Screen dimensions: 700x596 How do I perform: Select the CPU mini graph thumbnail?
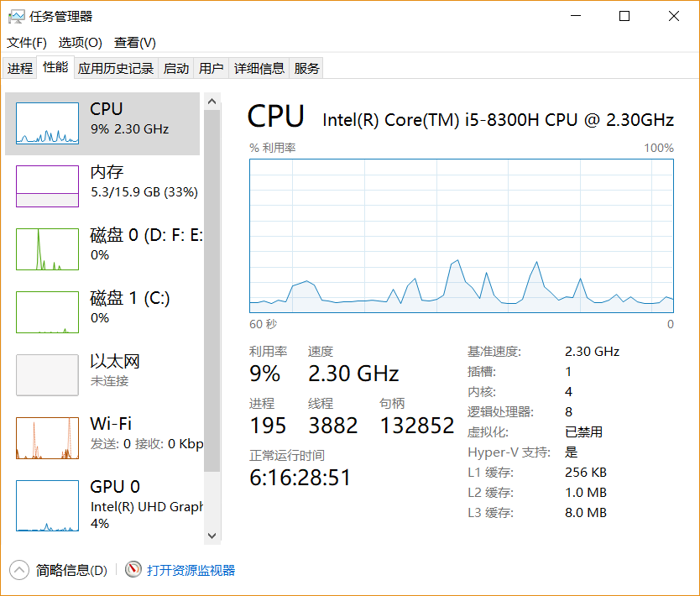pyautogui.click(x=47, y=123)
